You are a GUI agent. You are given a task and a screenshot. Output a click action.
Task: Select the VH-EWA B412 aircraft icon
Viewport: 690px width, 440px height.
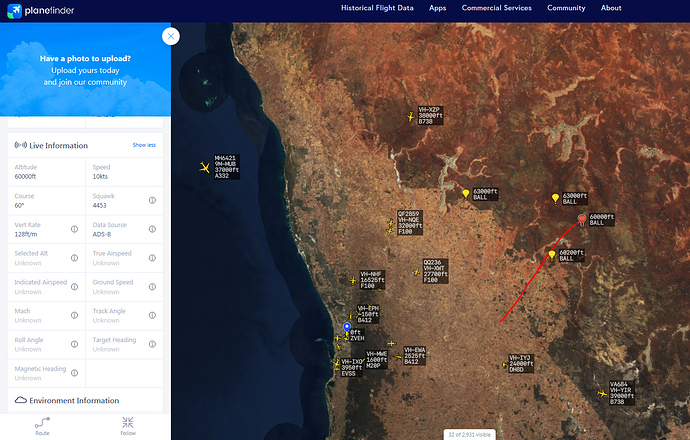click(x=398, y=357)
